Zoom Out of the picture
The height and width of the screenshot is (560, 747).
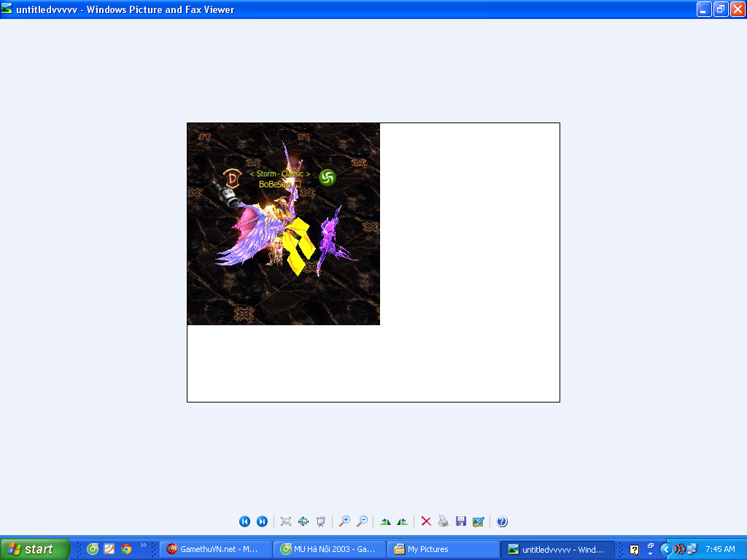point(362,521)
